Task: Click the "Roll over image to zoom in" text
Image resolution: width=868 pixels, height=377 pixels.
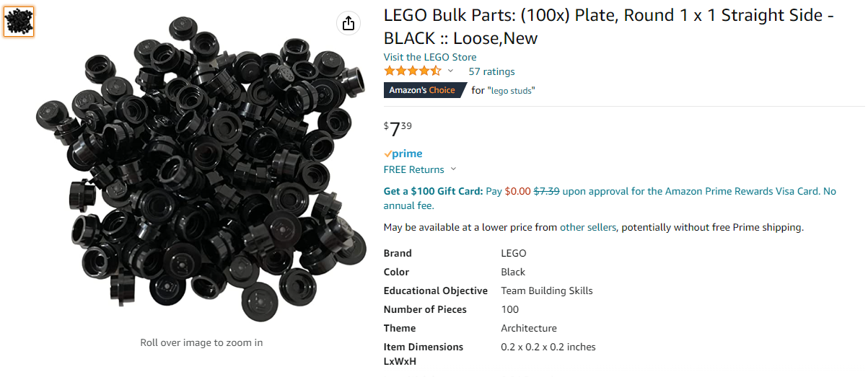Action: 201,342
